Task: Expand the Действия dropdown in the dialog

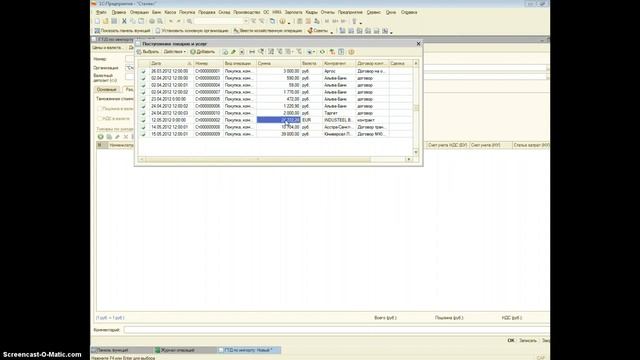Action: (x=175, y=52)
